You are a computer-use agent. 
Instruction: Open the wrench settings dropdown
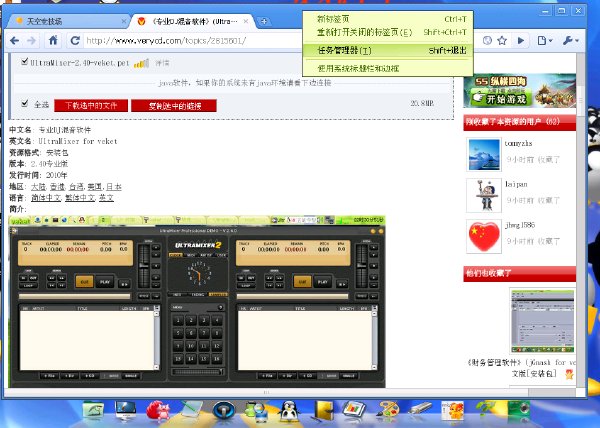(x=571, y=41)
